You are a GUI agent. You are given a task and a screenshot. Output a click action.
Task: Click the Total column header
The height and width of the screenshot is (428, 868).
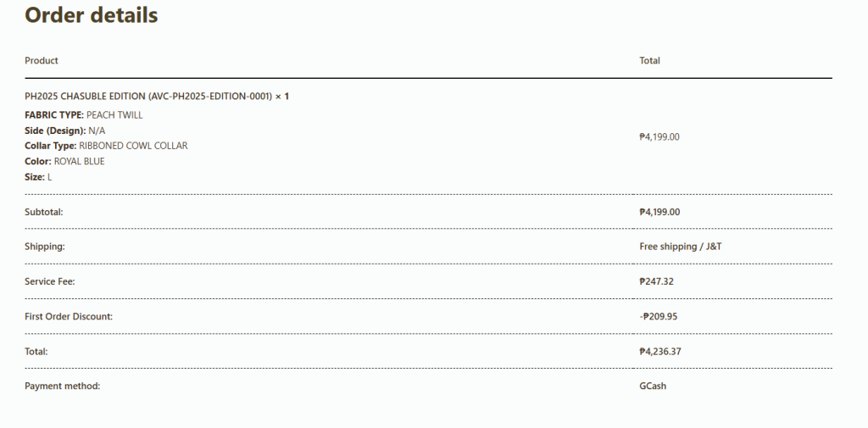pyautogui.click(x=649, y=61)
